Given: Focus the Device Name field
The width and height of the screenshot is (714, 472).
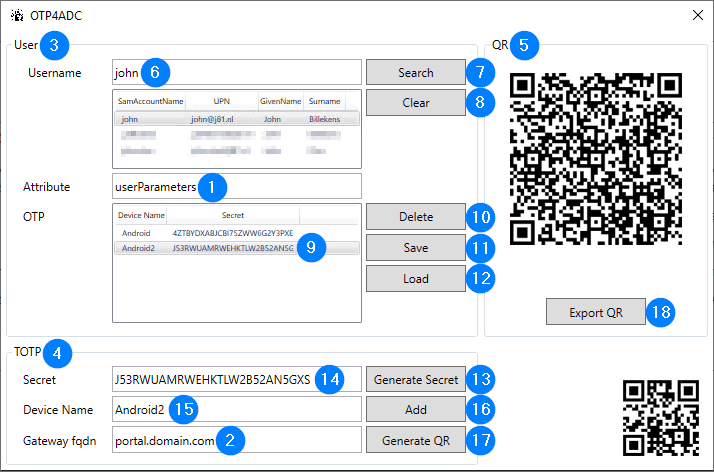Looking at the screenshot, I should (x=237, y=410).
